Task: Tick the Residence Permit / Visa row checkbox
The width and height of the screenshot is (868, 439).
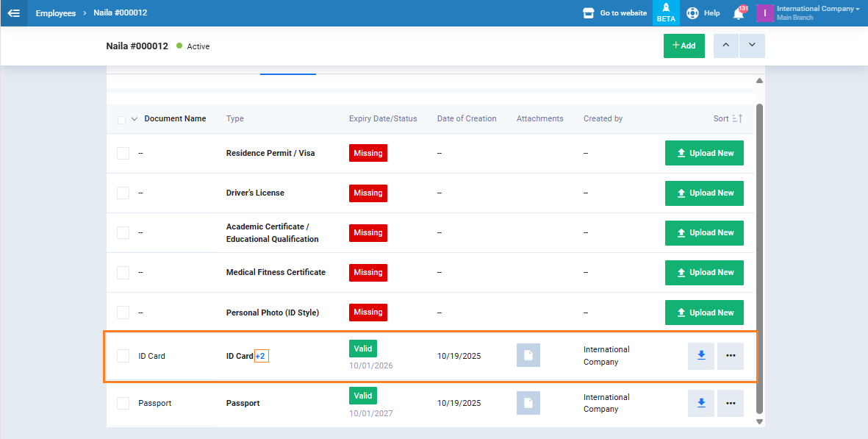Action: click(123, 153)
